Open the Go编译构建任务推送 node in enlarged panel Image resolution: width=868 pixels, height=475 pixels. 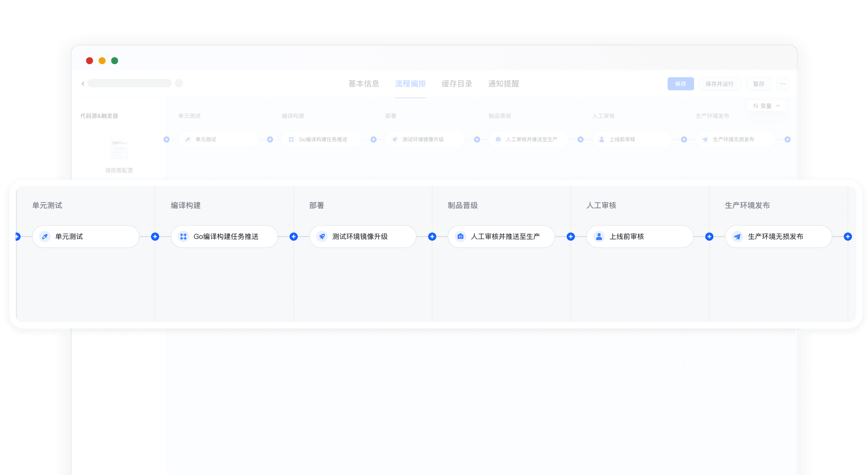pos(224,237)
